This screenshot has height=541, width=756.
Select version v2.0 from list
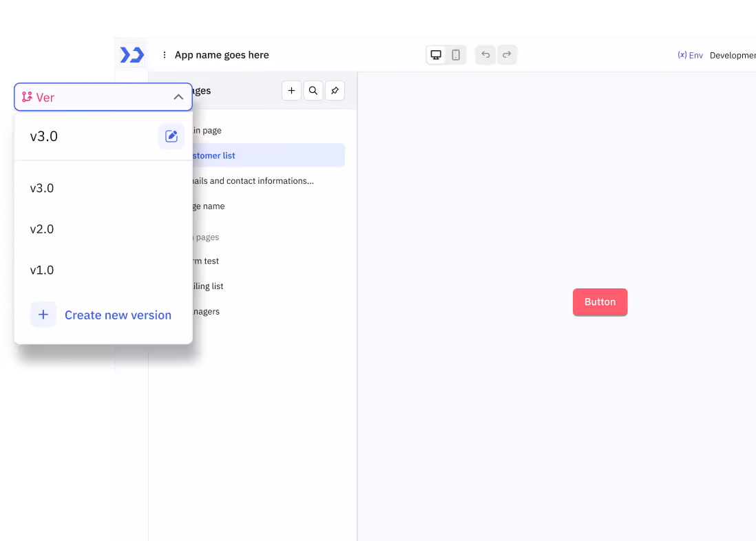(x=42, y=229)
